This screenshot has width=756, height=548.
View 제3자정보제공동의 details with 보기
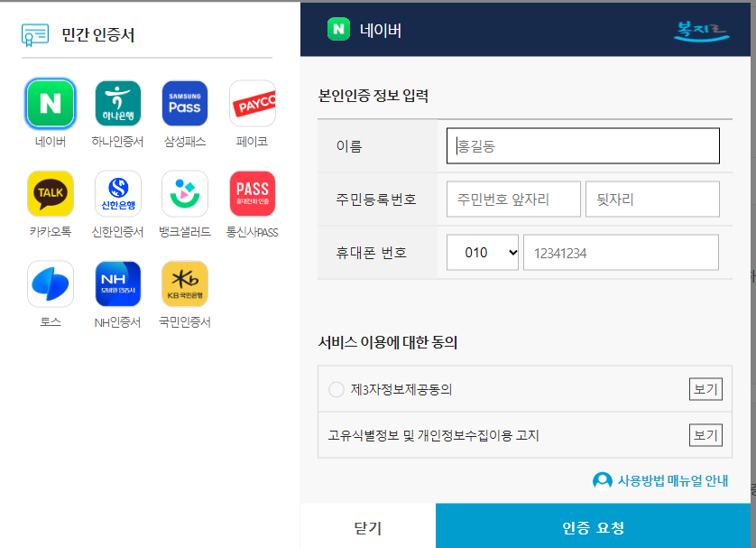coord(705,389)
